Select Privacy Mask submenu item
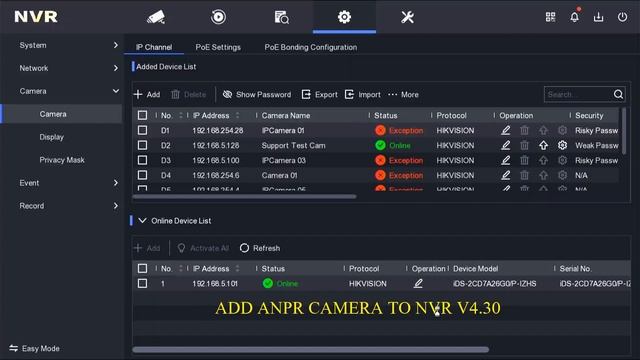640x360 pixels. pyautogui.click(x=62, y=160)
